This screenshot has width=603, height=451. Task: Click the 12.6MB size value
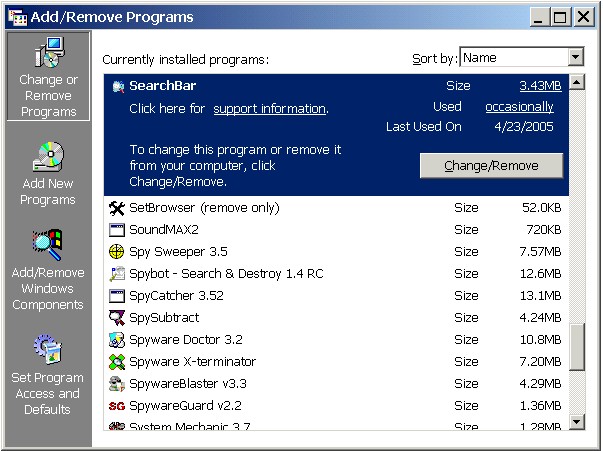(x=540, y=274)
